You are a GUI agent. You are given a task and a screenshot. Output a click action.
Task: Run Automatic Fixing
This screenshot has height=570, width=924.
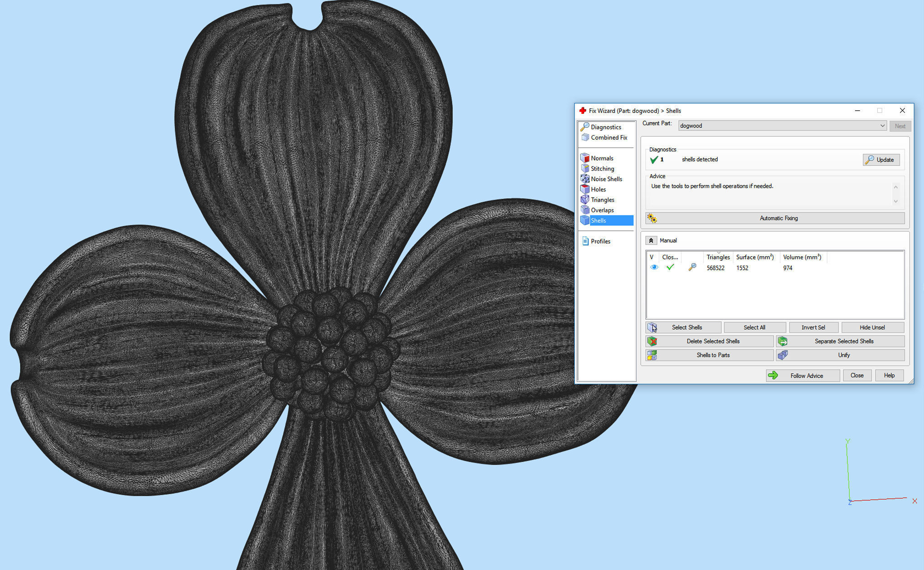click(775, 218)
